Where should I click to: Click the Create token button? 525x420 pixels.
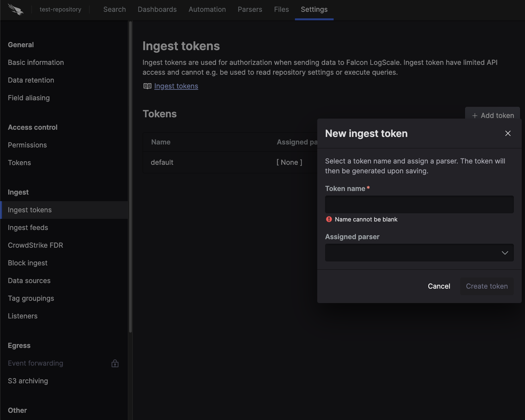click(x=486, y=286)
